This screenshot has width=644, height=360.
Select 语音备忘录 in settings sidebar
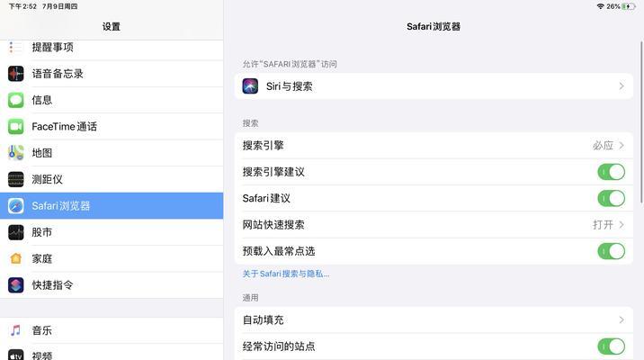tap(112, 74)
